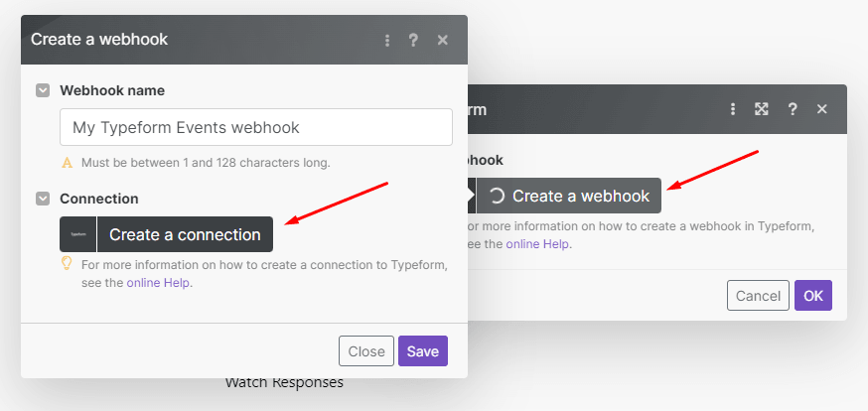Click the warning icon beside the character limit note
868x411 pixels.
tap(67, 163)
